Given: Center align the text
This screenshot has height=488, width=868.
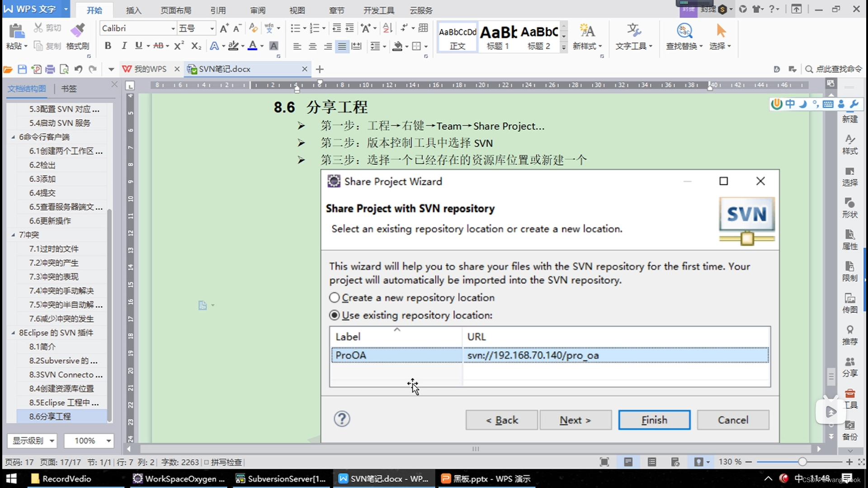Looking at the screenshot, I should click(x=312, y=46).
